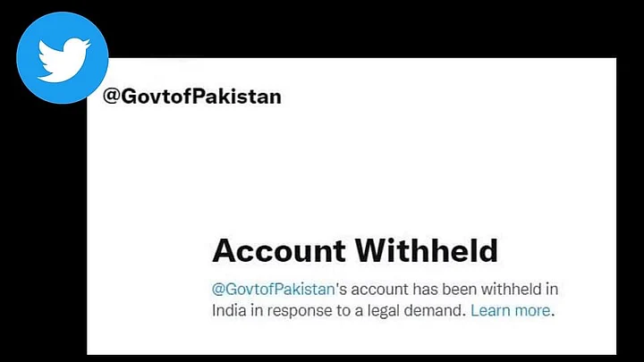Click the black strip right of the card
This screenshot has height=362, width=644.
630,206
